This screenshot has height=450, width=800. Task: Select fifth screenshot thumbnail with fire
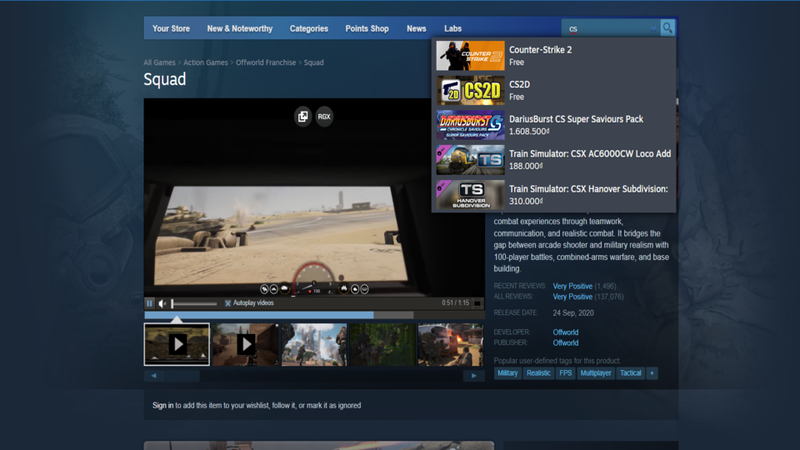(451, 344)
